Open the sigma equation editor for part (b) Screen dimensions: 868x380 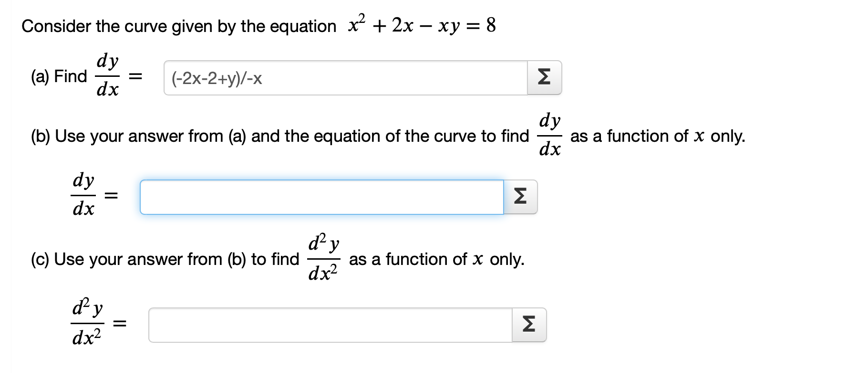click(x=520, y=197)
